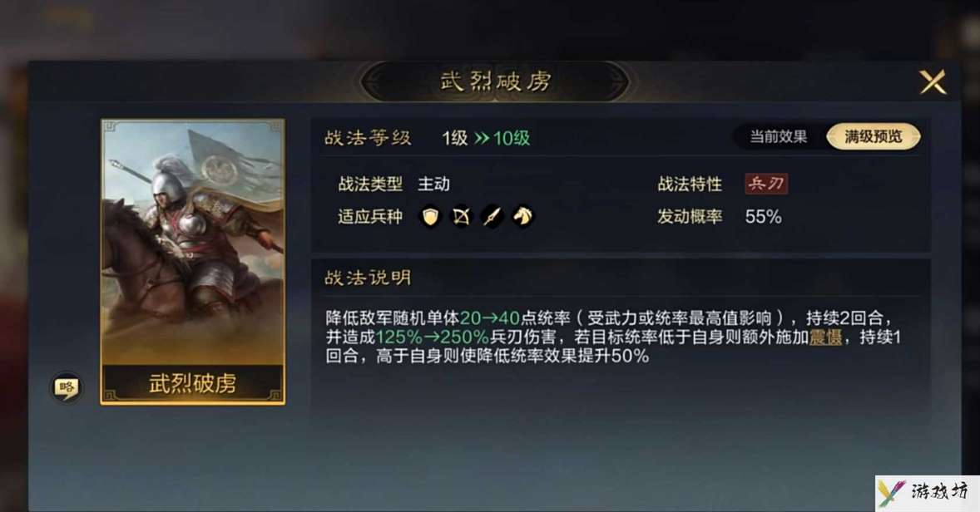Click the shield infantry troop icon
The width and height of the screenshot is (980, 512).
429,217
